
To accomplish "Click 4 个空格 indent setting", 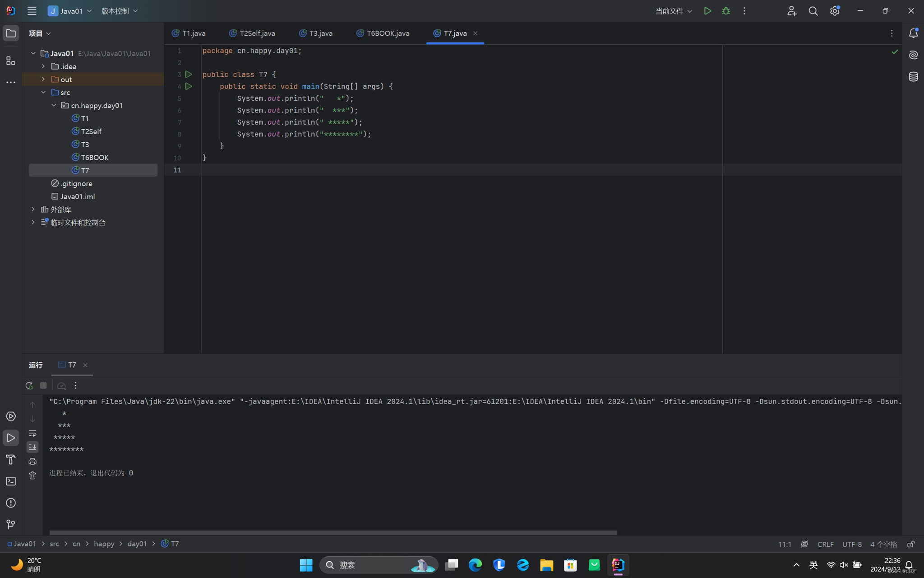I will click(x=883, y=544).
